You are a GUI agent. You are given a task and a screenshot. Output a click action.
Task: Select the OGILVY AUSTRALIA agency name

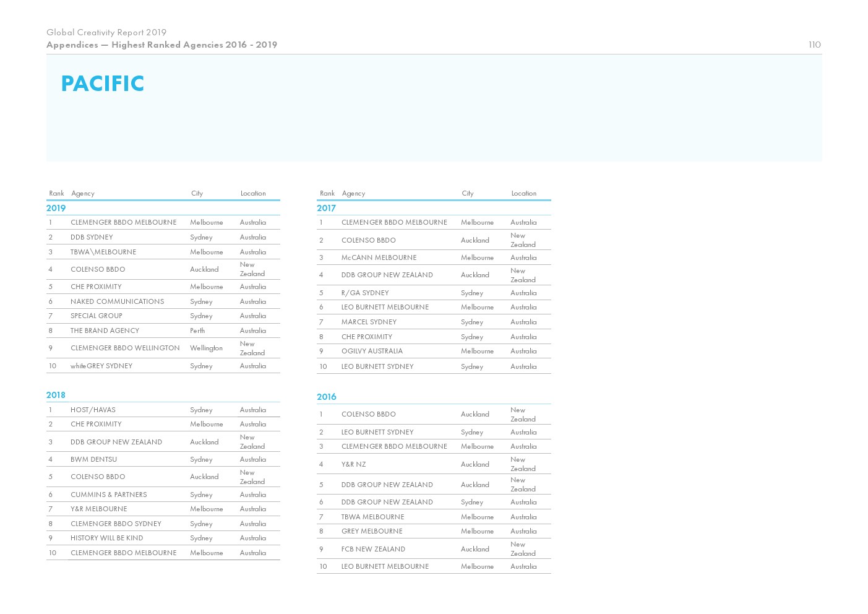[x=372, y=351]
